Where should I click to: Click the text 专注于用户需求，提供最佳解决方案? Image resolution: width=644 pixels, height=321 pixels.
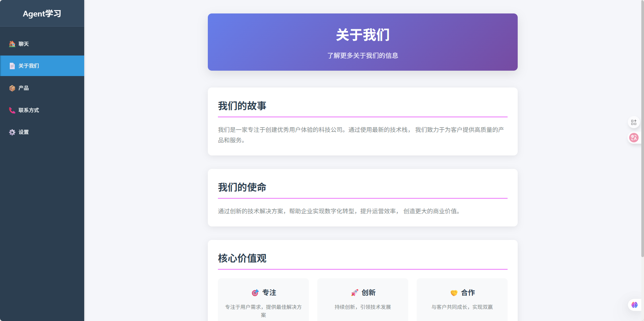pos(263,311)
